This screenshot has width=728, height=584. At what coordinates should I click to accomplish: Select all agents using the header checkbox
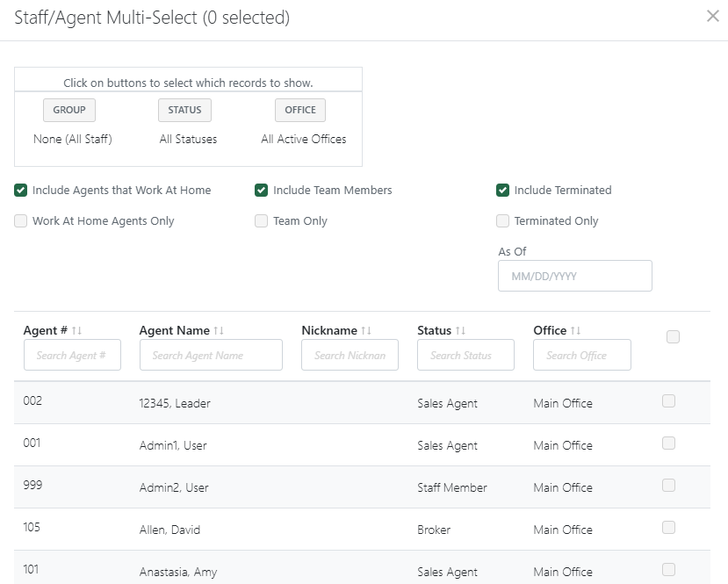[672, 336]
